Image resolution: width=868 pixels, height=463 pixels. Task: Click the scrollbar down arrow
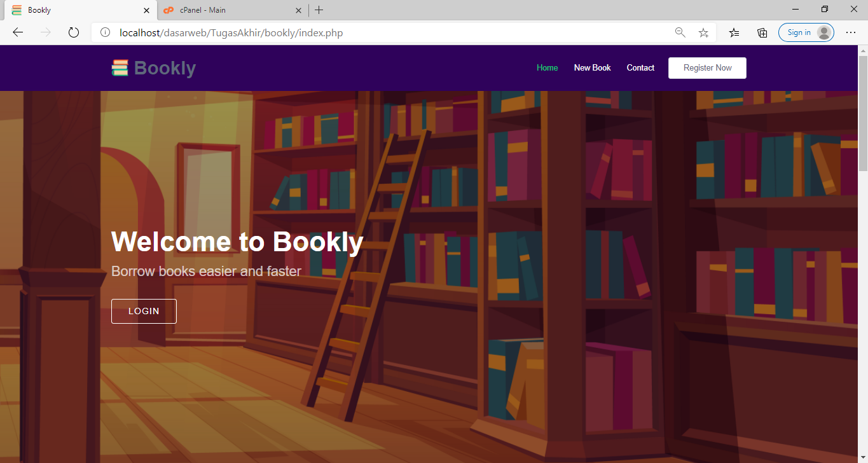click(x=864, y=458)
